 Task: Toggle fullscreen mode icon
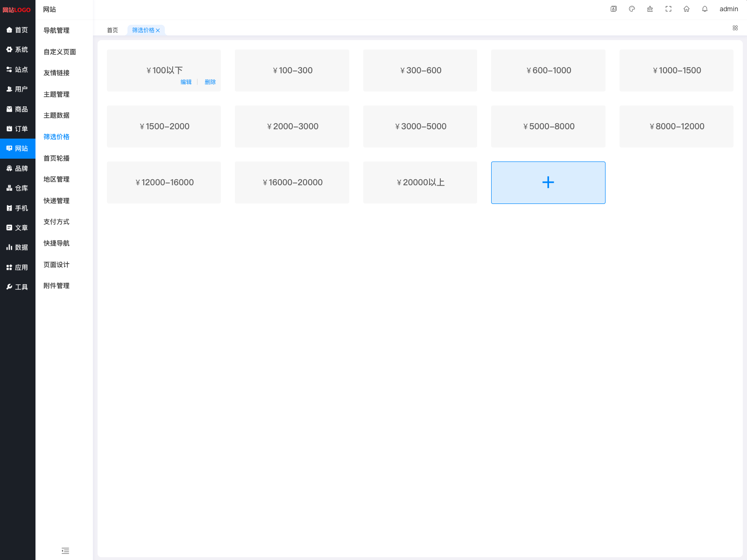(x=668, y=9)
